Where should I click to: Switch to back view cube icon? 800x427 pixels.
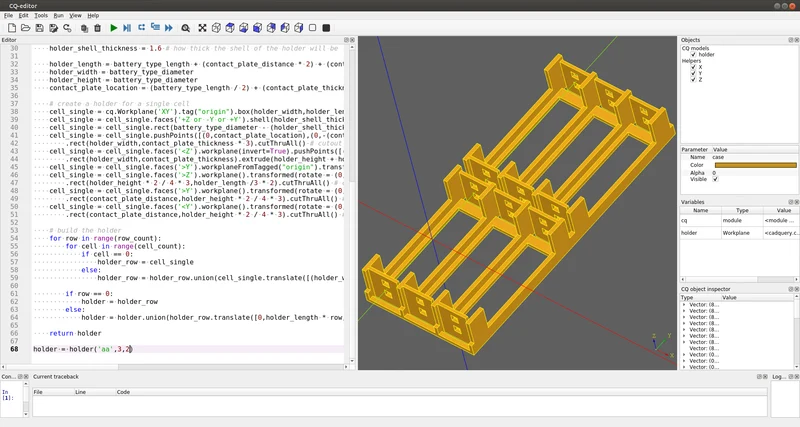click(x=271, y=28)
